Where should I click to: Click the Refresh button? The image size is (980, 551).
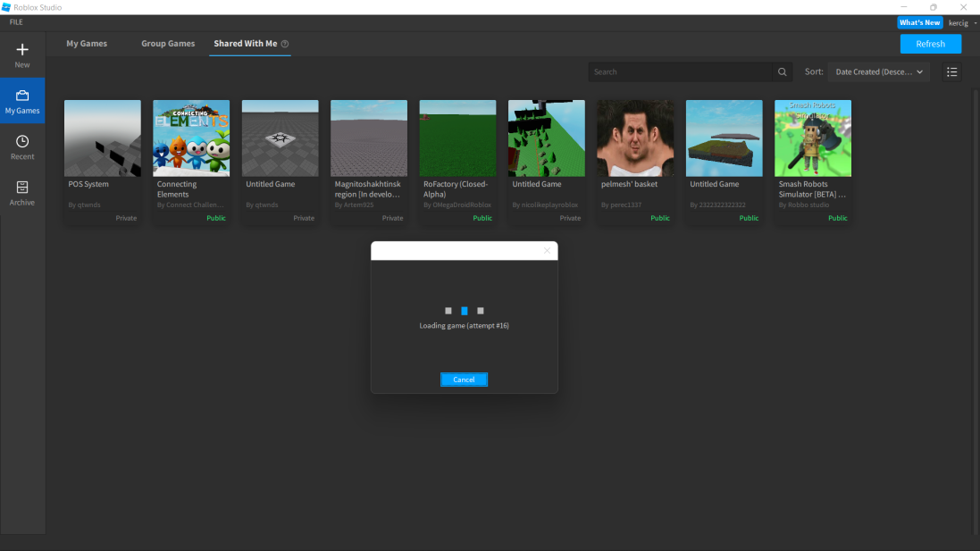pos(930,43)
